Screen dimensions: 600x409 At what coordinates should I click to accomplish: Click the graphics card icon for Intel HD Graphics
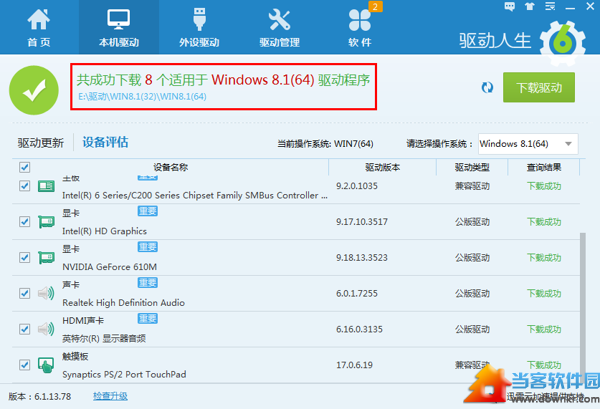(x=46, y=222)
